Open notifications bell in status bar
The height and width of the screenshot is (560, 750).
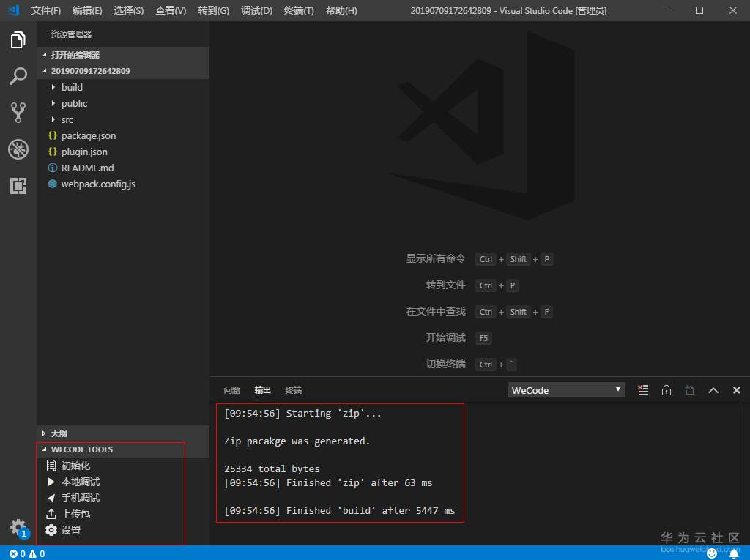pyautogui.click(x=734, y=553)
